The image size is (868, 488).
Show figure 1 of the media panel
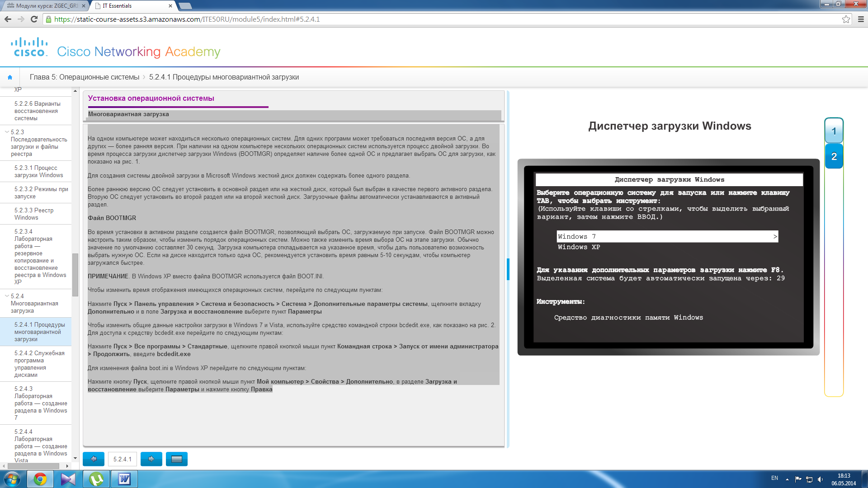point(834,131)
